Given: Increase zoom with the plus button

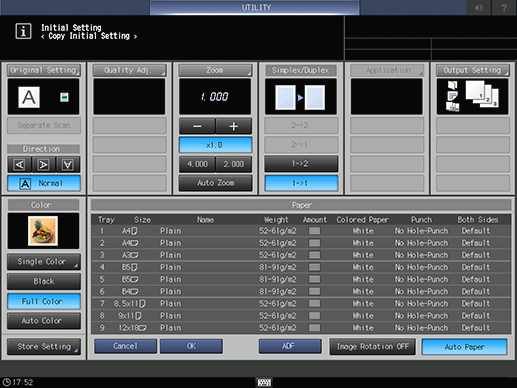Looking at the screenshot, I should [x=234, y=126].
